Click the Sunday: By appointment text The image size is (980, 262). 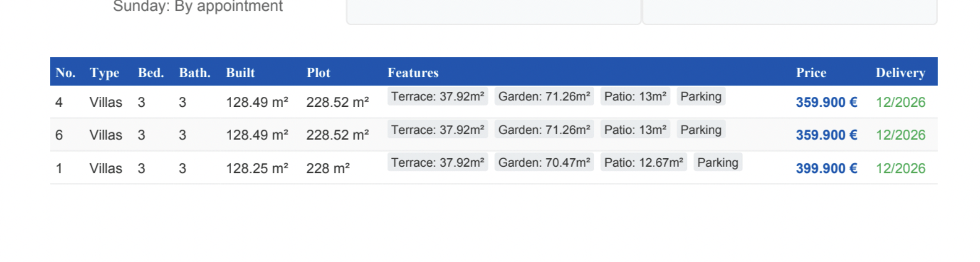pos(197,6)
